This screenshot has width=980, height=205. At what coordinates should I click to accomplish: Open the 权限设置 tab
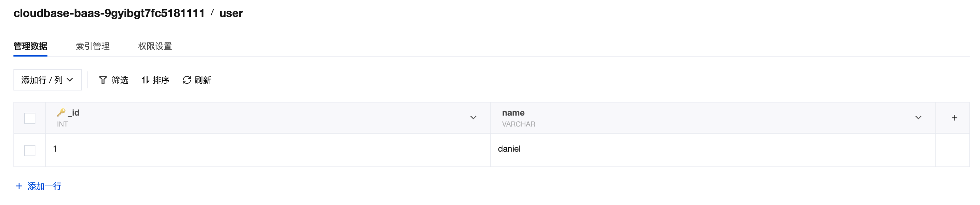155,46
